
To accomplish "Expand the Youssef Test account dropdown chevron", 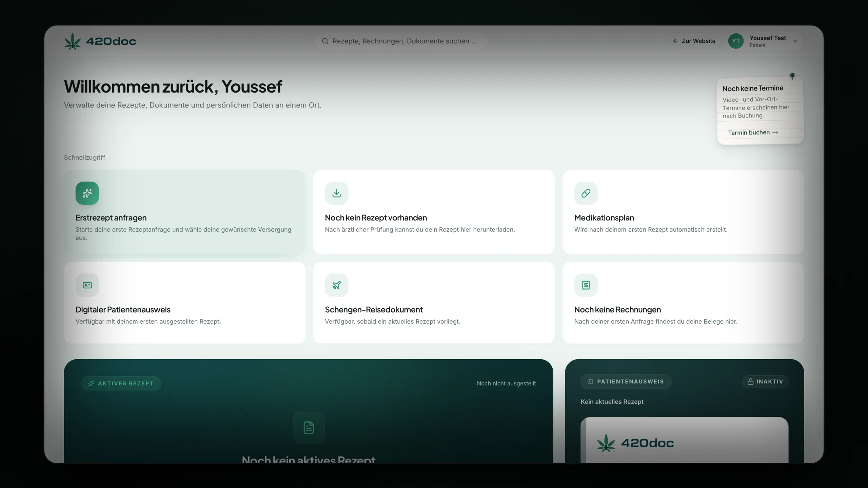I will tap(795, 41).
